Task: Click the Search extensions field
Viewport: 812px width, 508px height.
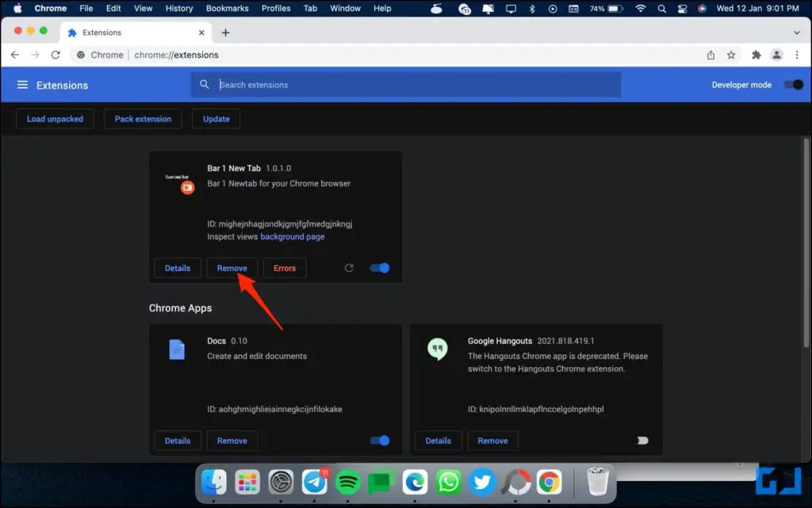Action: click(x=406, y=84)
